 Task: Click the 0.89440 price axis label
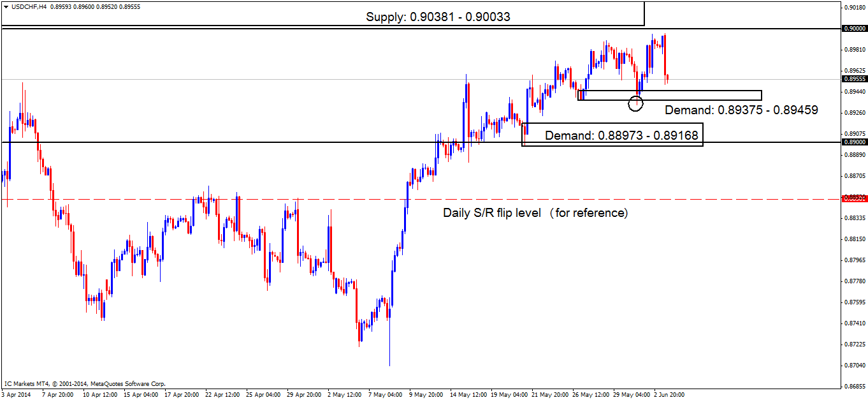(855, 91)
